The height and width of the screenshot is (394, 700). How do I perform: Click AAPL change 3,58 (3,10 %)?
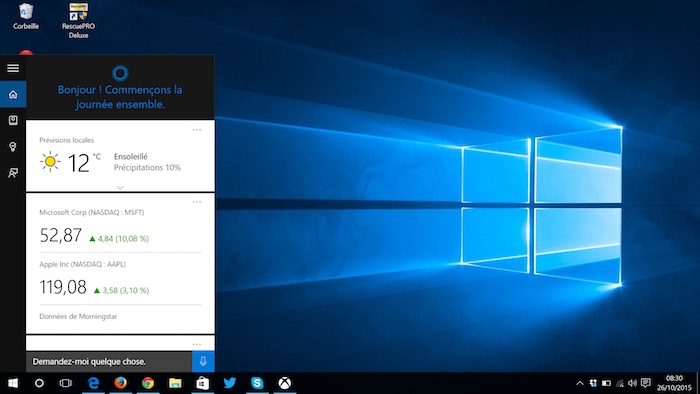coord(121,290)
